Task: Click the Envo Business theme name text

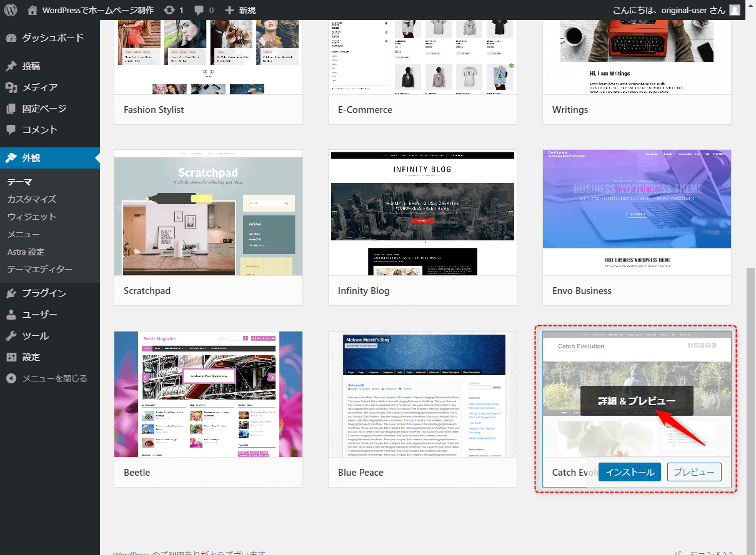Action: coord(582,291)
